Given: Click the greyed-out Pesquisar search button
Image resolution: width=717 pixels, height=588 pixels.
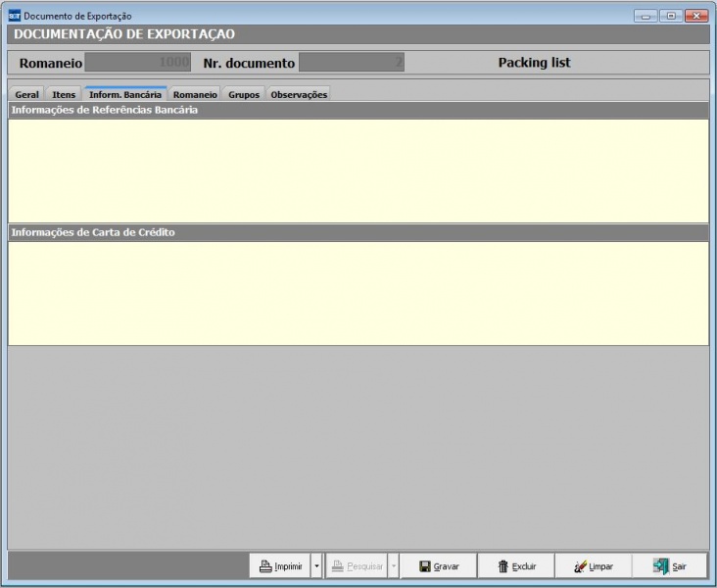Looking at the screenshot, I should pyautogui.click(x=357, y=566).
